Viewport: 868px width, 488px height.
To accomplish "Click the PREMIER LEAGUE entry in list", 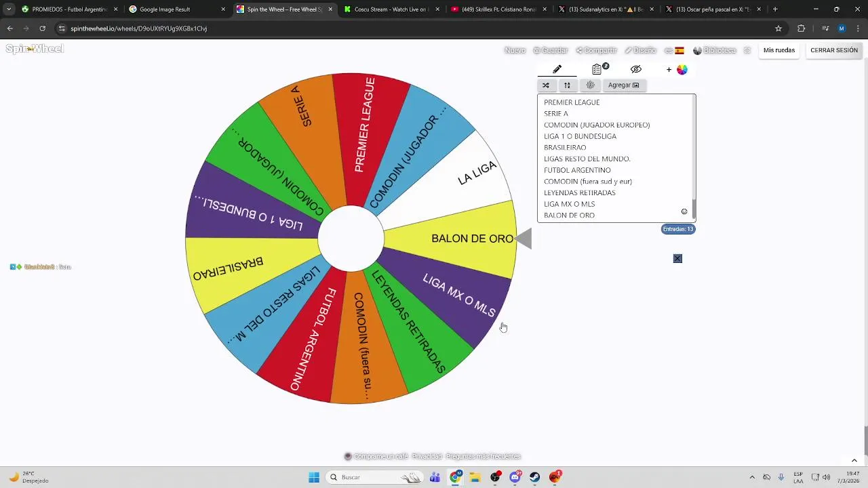I will coord(572,102).
